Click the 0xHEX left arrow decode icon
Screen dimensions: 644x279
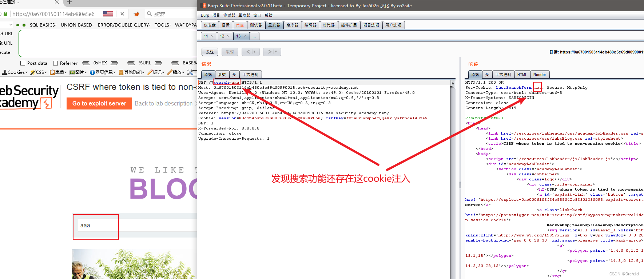coord(86,63)
